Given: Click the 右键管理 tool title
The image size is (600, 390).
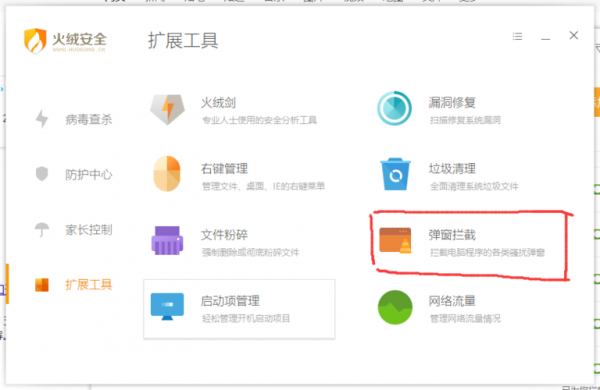Looking at the screenshot, I should pyautogui.click(x=224, y=168).
